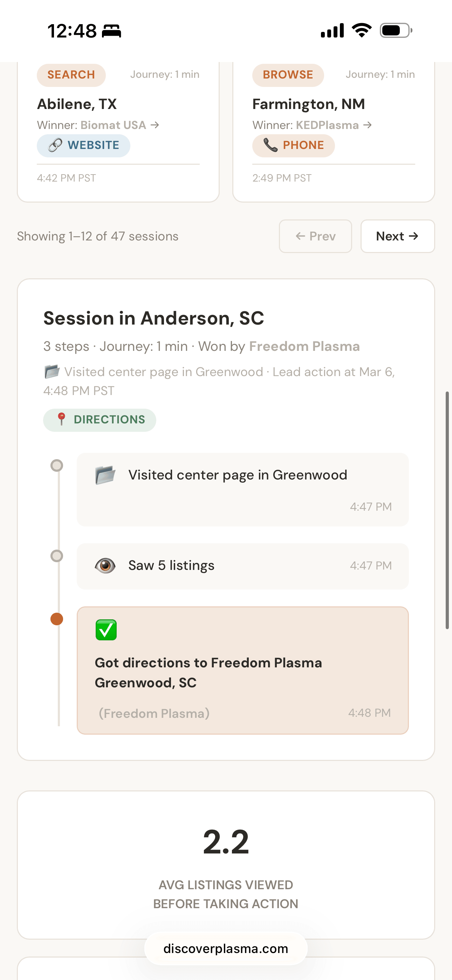The width and height of the screenshot is (452, 980).
Task: Tap the battery indicator icon
Action: 396,30
